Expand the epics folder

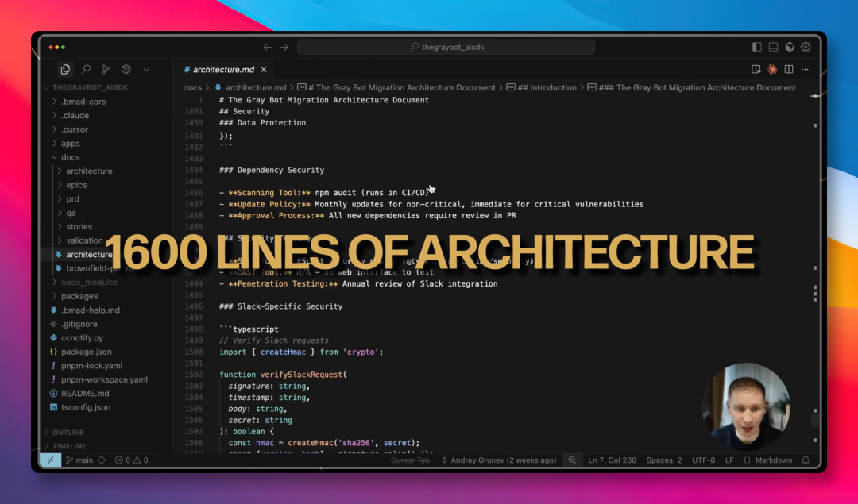click(76, 185)
